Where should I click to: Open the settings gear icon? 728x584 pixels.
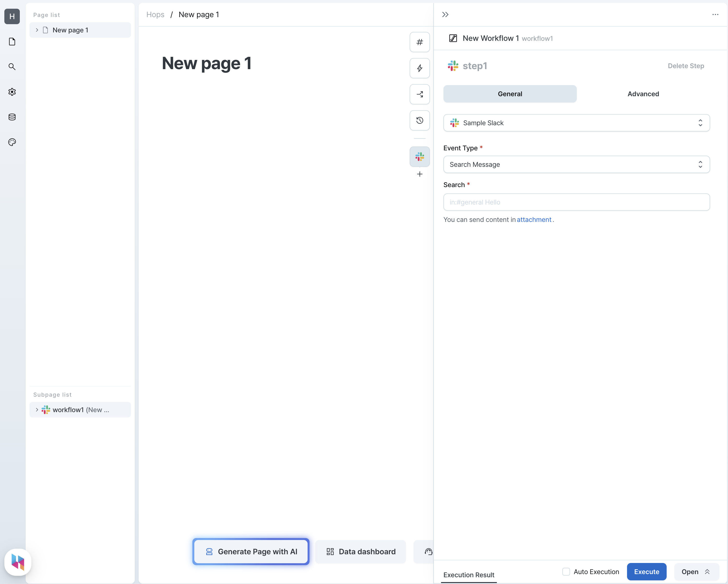[12, 92]
